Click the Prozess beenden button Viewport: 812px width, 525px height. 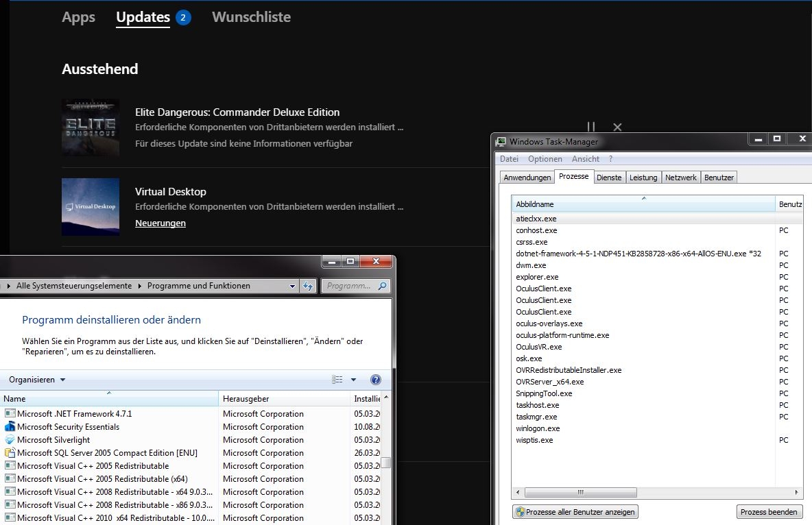(x=769, y=512)
